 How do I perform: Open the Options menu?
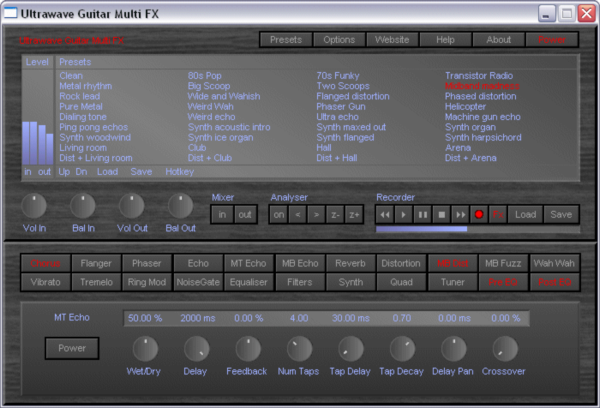pyautogui.click(x=339, y=40)
